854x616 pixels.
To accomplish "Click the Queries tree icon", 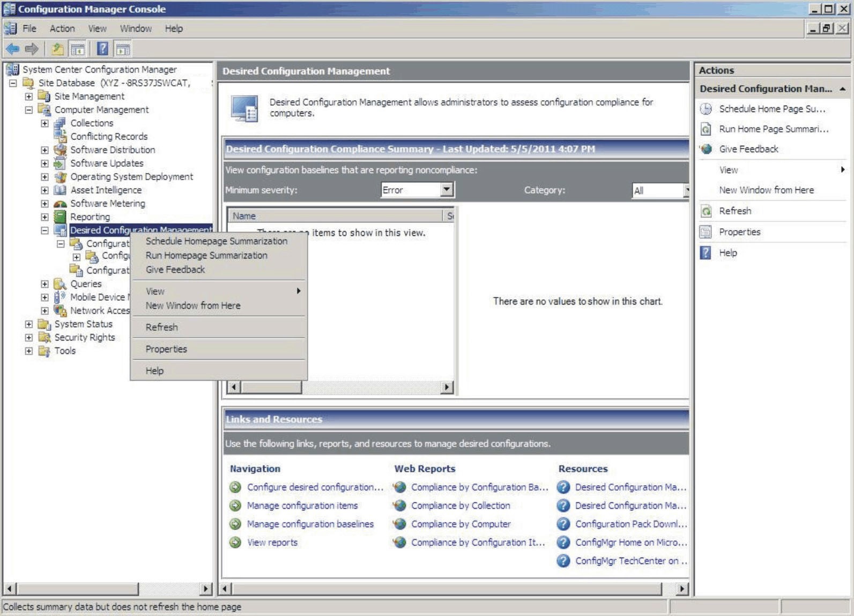I will pos(61,284).
